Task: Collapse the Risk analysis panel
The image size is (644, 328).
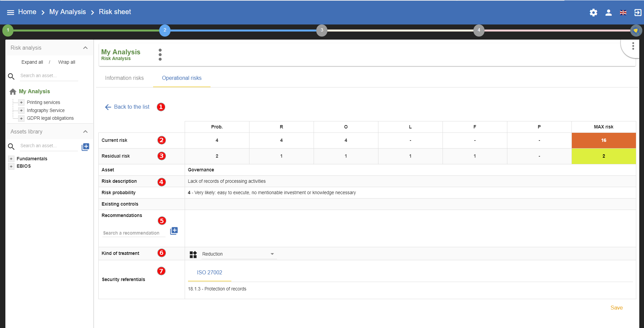Action: click(x=85, y=48)
